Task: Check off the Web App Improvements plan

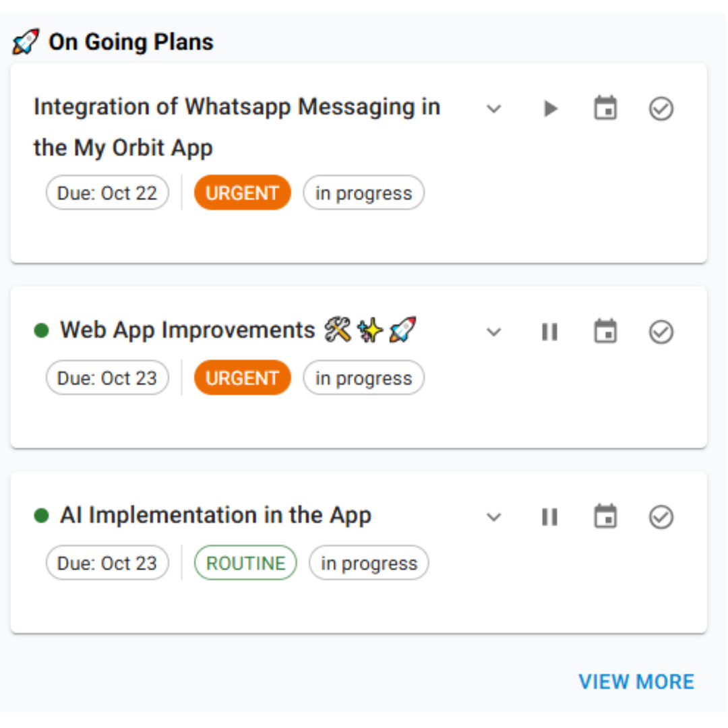Action: [x=661, y=332]
